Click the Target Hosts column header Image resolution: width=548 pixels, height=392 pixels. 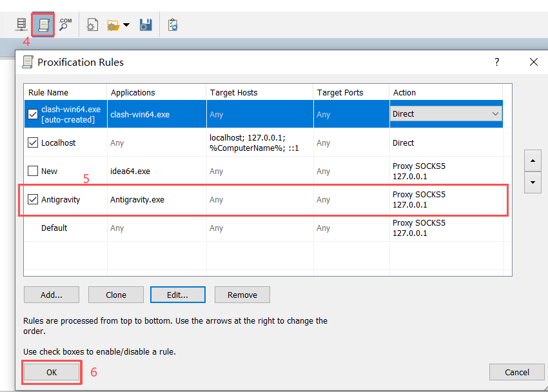click(x=233, y=92)
